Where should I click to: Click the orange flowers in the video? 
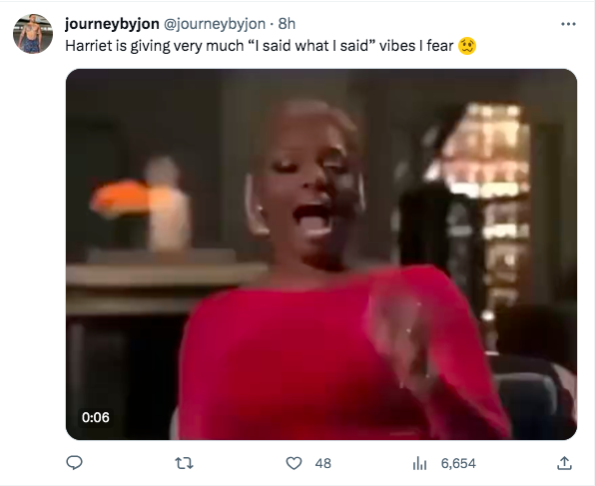tap(121, 197)
